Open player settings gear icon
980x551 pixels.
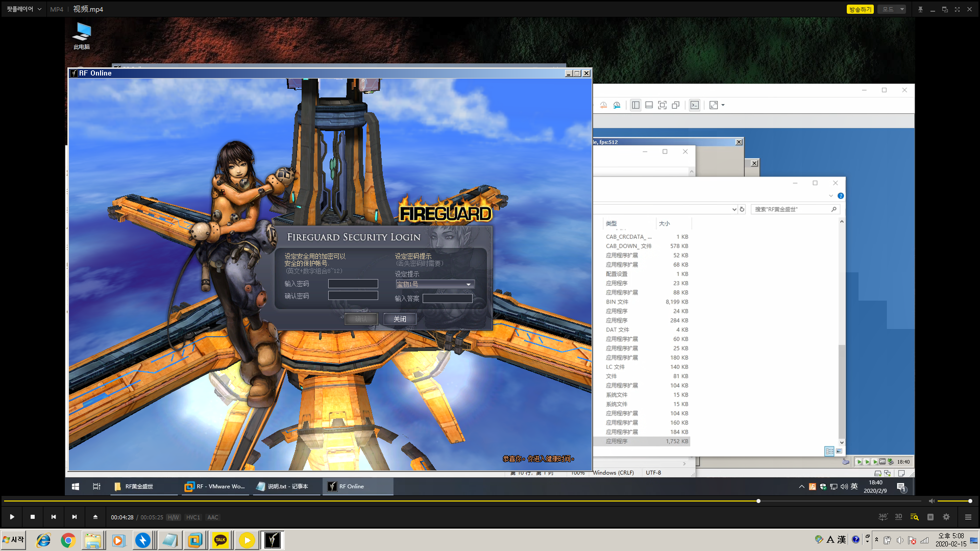(x=946, y=517)
